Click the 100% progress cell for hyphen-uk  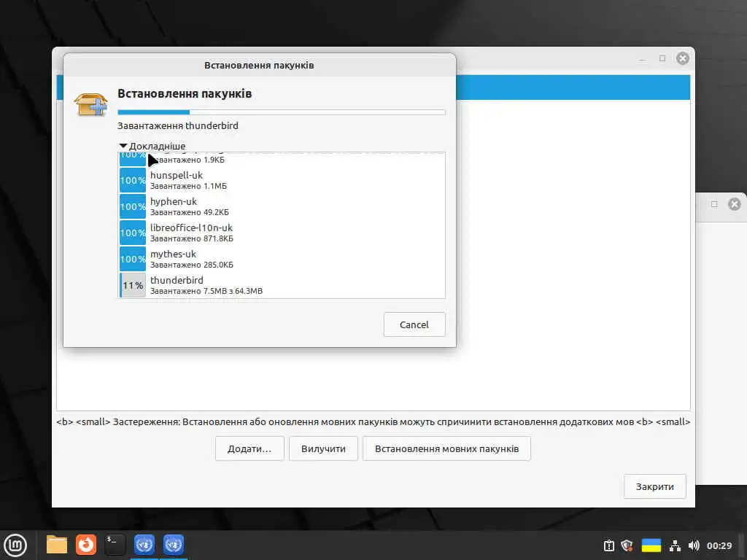(133, 206)
